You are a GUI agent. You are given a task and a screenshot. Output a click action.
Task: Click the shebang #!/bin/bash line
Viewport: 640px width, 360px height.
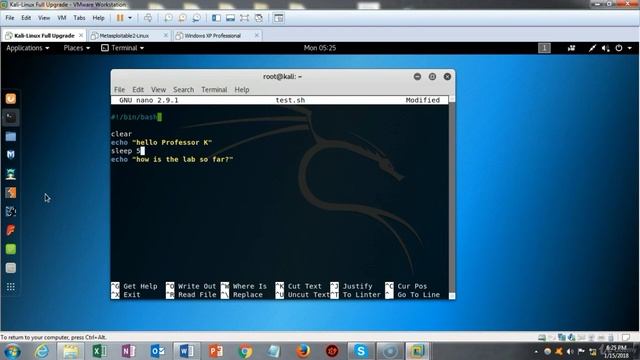(135, 117)
